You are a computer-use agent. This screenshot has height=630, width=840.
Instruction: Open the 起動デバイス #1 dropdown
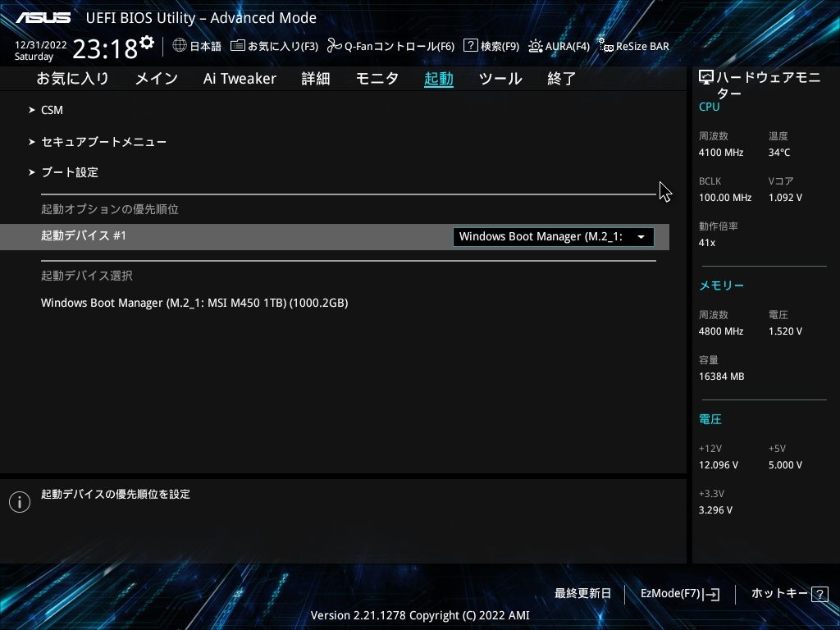[x=554, y=237]
